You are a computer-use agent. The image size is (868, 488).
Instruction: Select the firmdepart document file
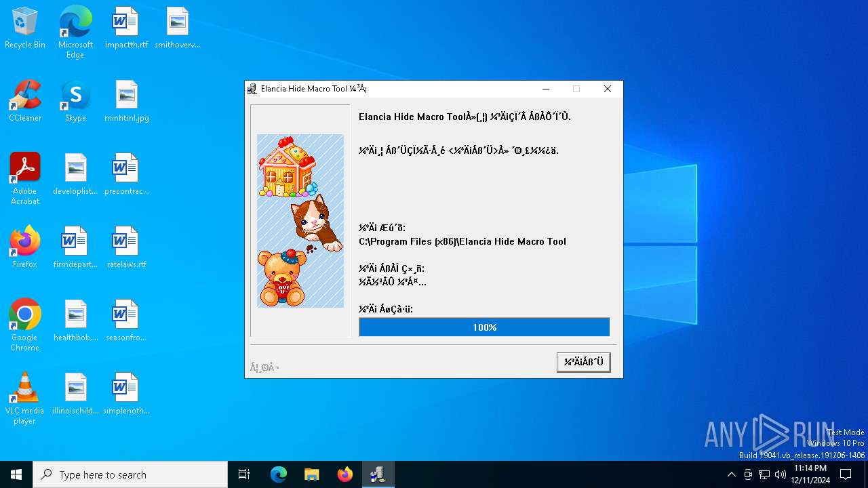(x=75, y=248)
